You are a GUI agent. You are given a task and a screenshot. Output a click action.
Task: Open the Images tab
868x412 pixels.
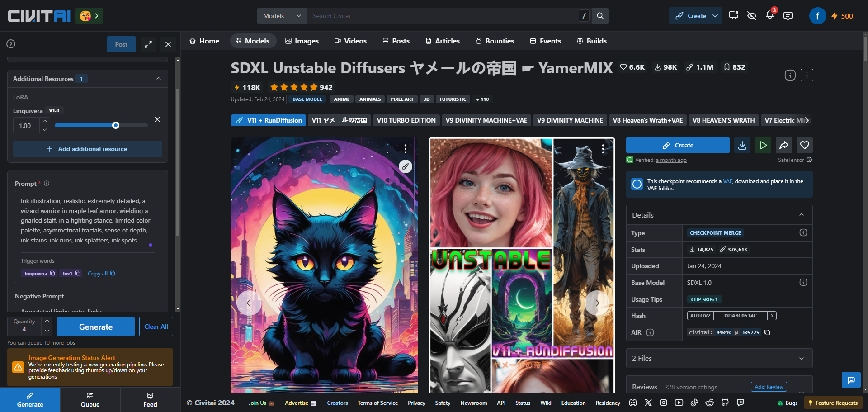[x=302, y=41]
